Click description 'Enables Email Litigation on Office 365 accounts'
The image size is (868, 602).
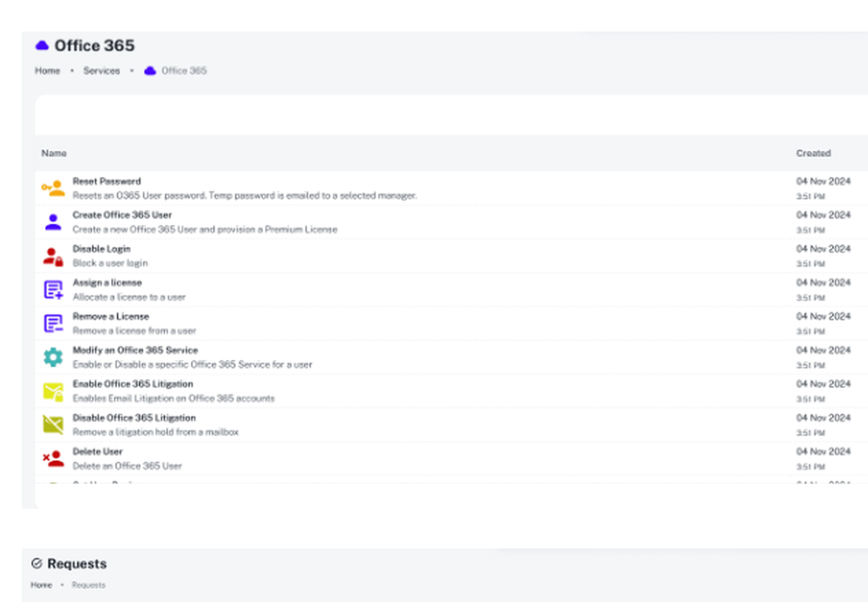point(174,398)
